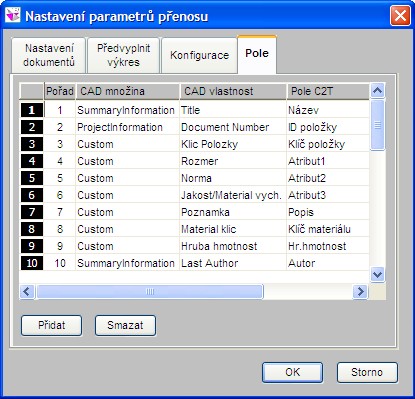415x399 pixels.
Task: Select row header 9
Action: click(32, 246)
